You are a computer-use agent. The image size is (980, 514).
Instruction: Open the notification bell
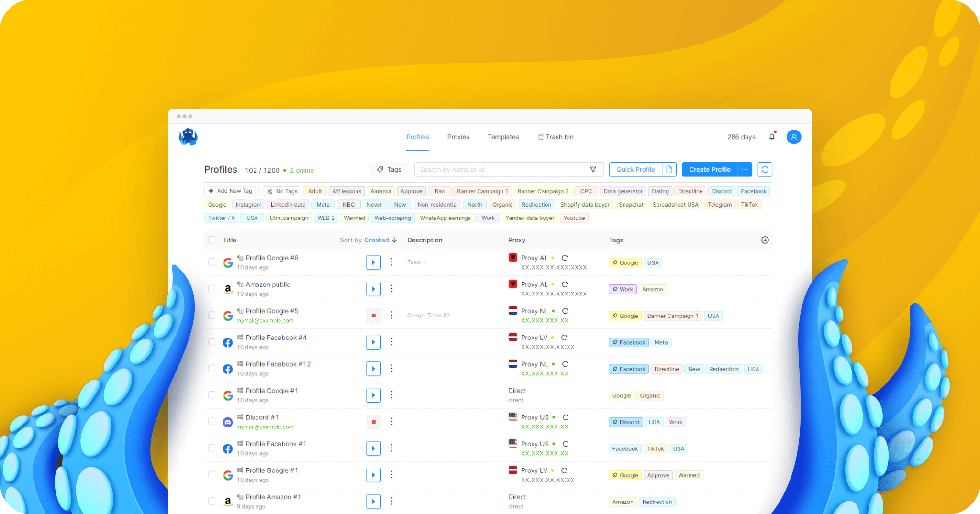pos(772,136)
